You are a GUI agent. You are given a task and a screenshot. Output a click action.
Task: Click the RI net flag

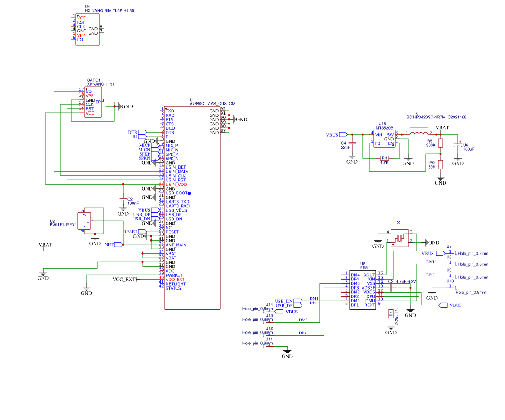coord(143,137)
